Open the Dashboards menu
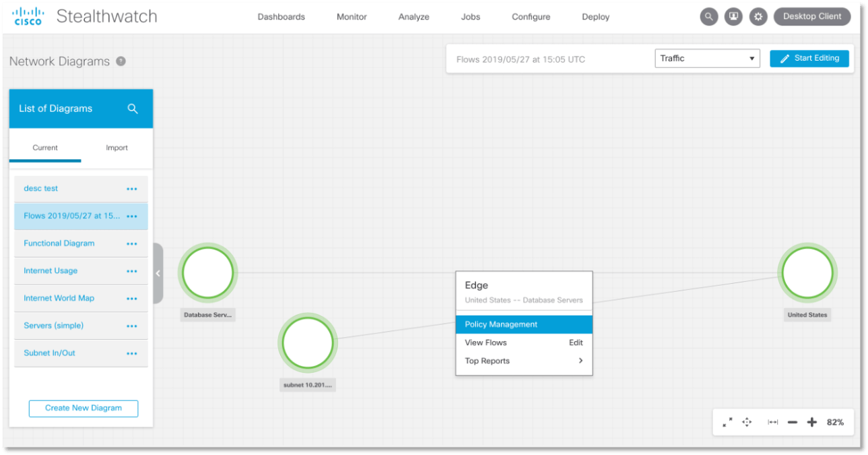 click(281, 17)
